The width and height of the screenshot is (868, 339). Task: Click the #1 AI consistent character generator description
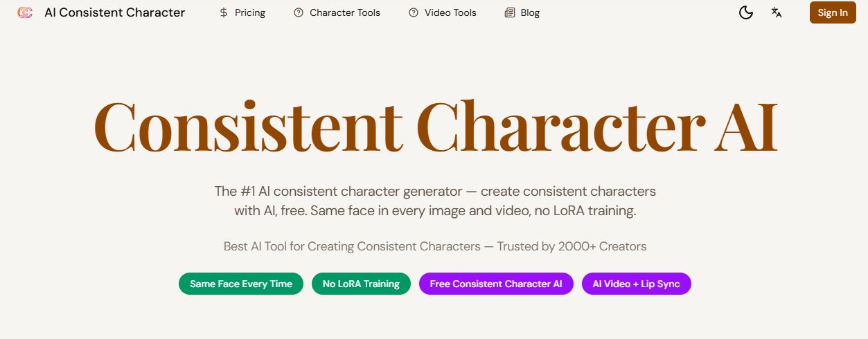[x=435, y=201]
